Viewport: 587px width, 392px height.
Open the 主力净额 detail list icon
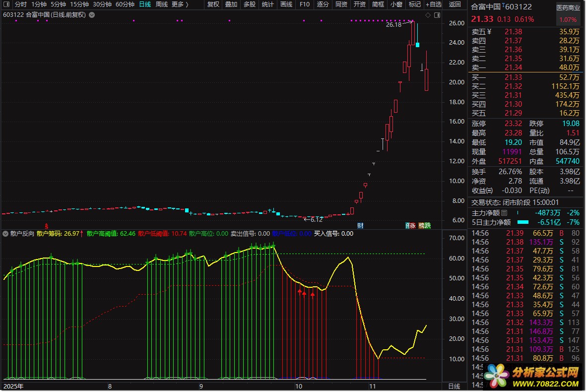505,213
